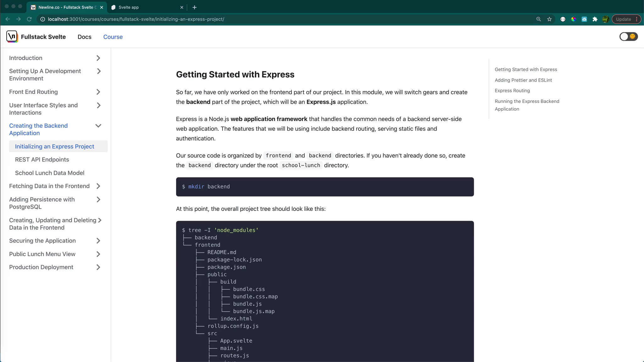The width and height of the screenshot is (644, 362).
Task: Click the browser bookmark star icon
Action: 549,19
